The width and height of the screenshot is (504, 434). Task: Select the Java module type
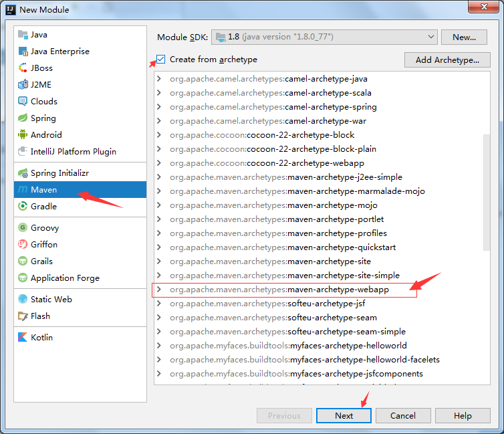coord(80,34)
